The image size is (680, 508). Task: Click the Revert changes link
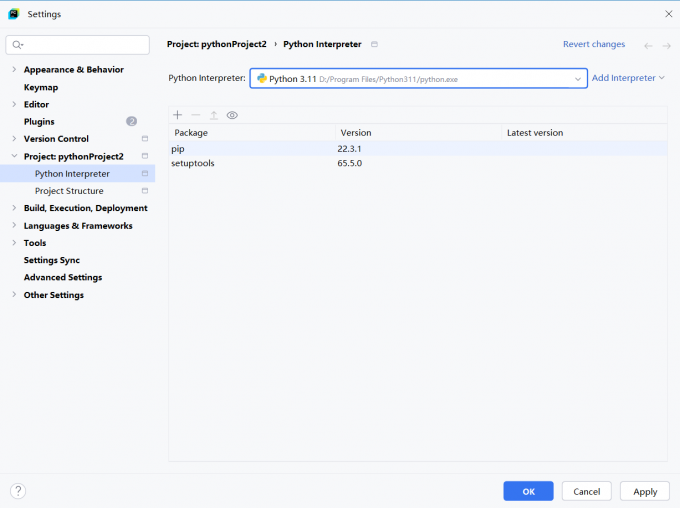pyautogui.click(x=594, y=44)
